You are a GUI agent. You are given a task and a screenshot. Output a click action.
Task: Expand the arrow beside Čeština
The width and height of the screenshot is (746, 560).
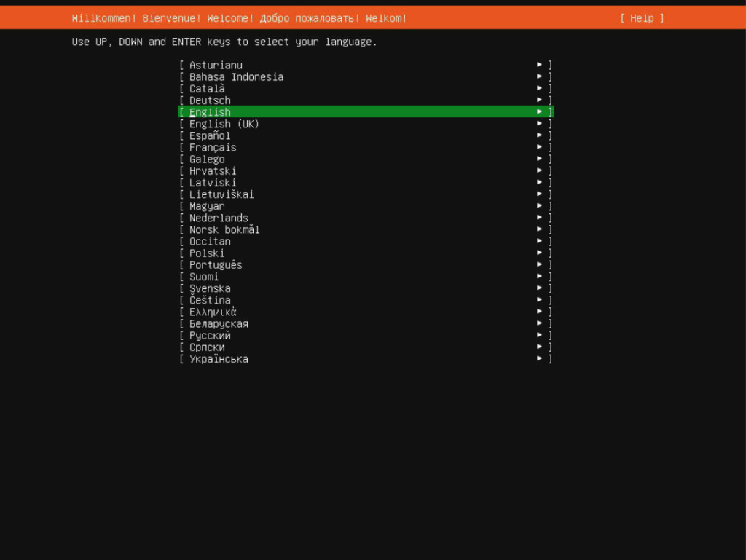point(539,299)
